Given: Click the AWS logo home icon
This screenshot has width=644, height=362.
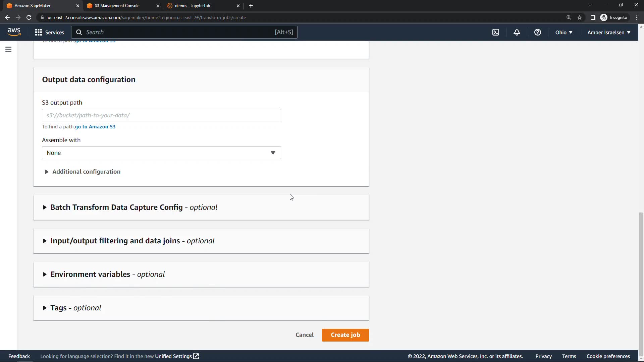Looking at the screenshot, I should (14, 32).
